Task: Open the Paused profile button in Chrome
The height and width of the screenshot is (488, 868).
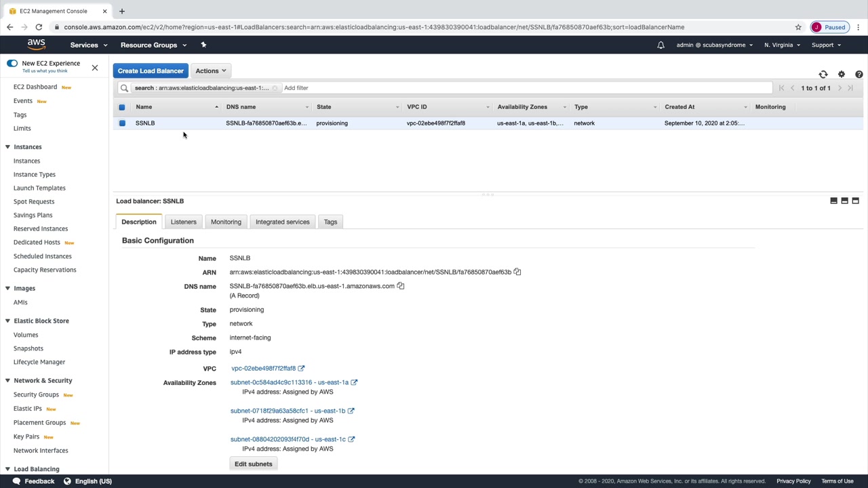Action: click(x=829, y=27)
